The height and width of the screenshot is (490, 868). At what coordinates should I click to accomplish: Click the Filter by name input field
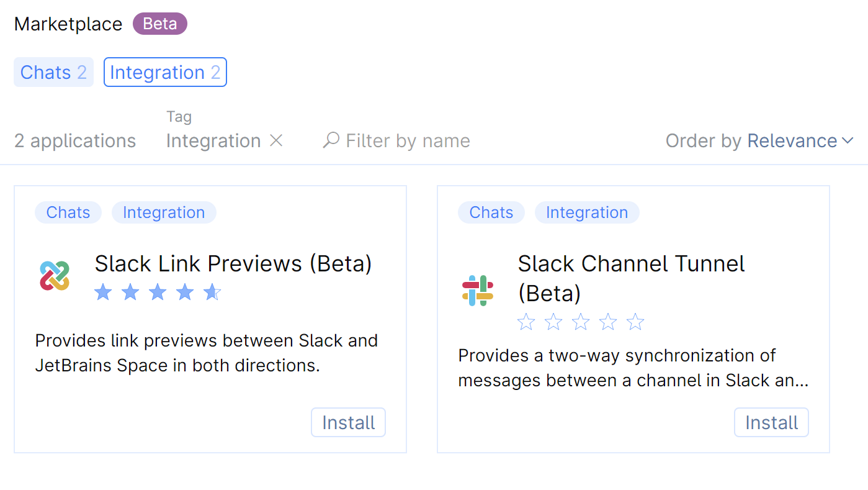tap(408, 140)
